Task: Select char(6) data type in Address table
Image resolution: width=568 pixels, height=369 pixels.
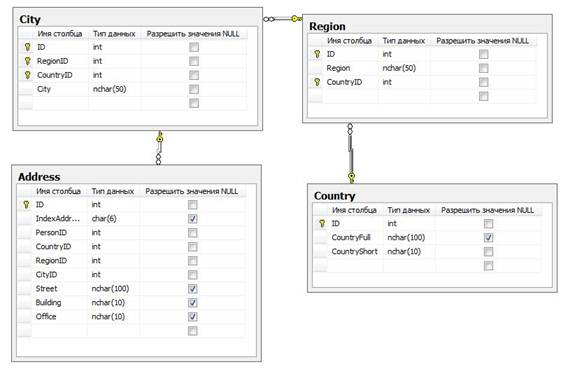Action: coord(104,219)
